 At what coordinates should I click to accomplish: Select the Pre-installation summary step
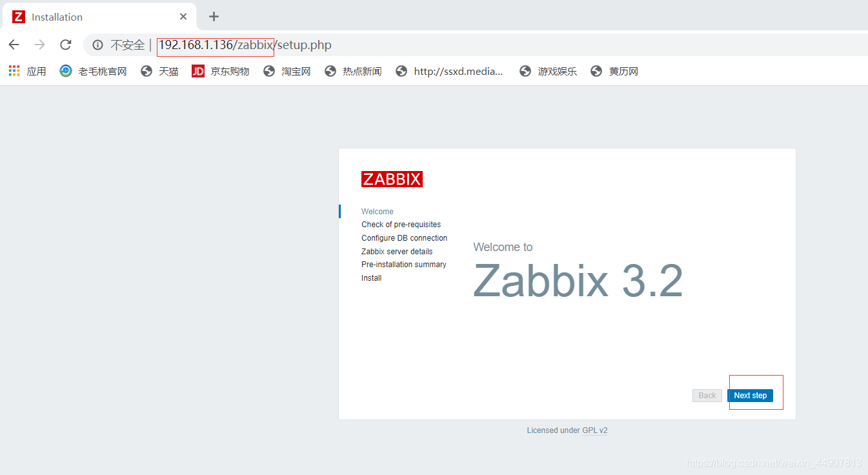[x=404, y=265]
